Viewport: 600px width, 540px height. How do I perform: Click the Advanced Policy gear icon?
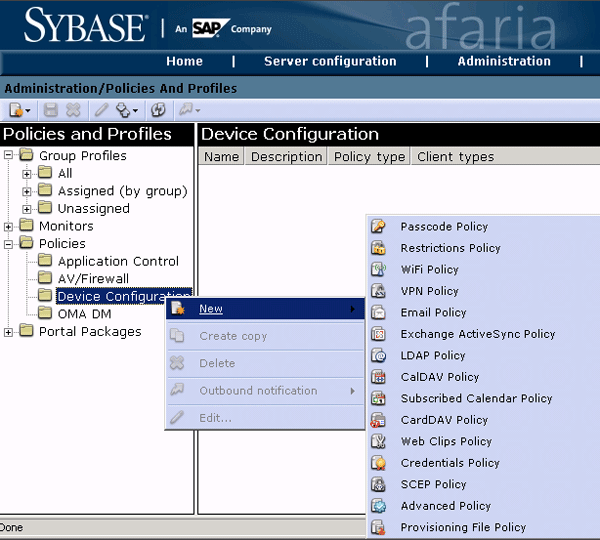[378, 506]
